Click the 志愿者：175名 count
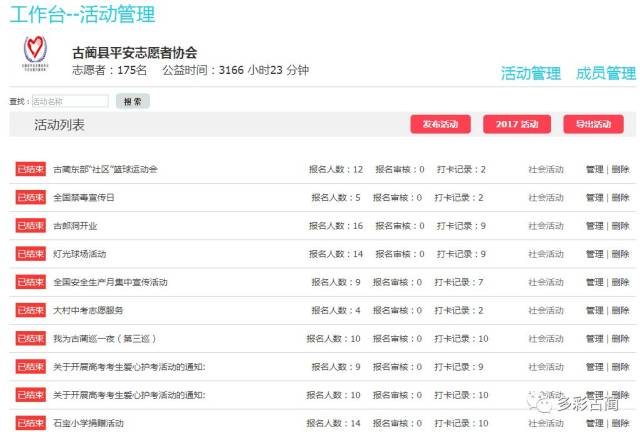 (109, 70)
